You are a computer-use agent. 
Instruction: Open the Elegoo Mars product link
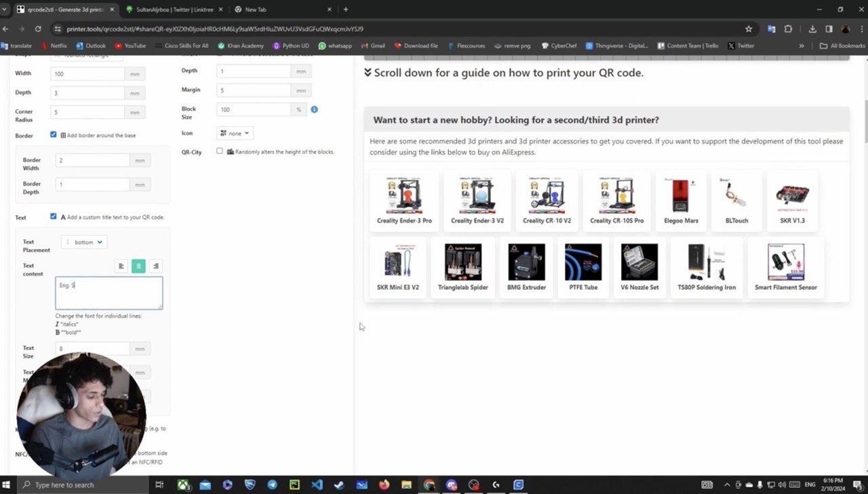pyautogui.click(x=681, y=200)
